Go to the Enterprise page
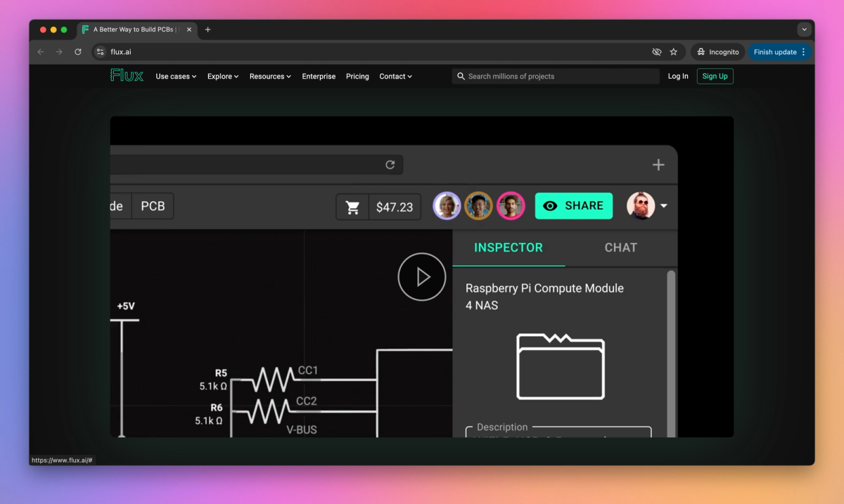The width and height of the screenshot is (844, 504). [319, 76]
